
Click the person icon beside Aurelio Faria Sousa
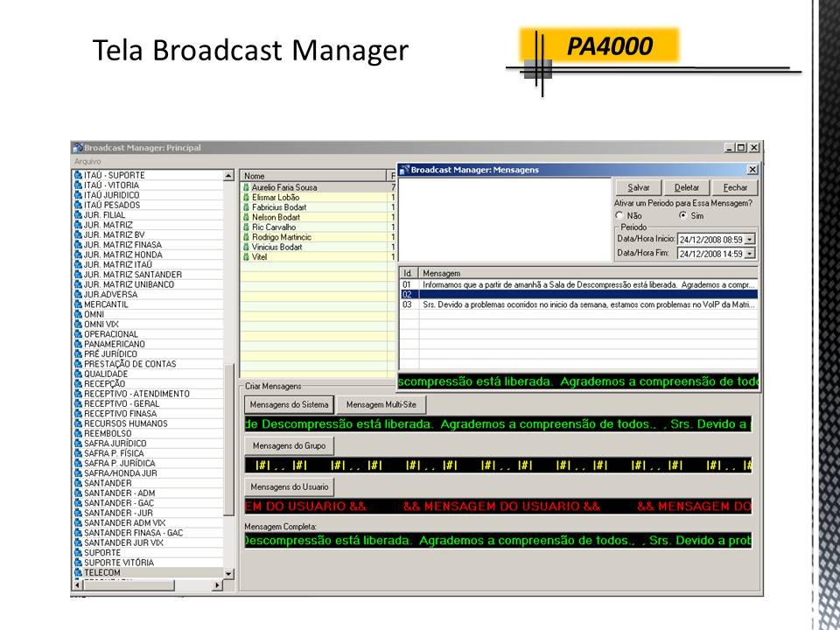[x=247, y=186]
